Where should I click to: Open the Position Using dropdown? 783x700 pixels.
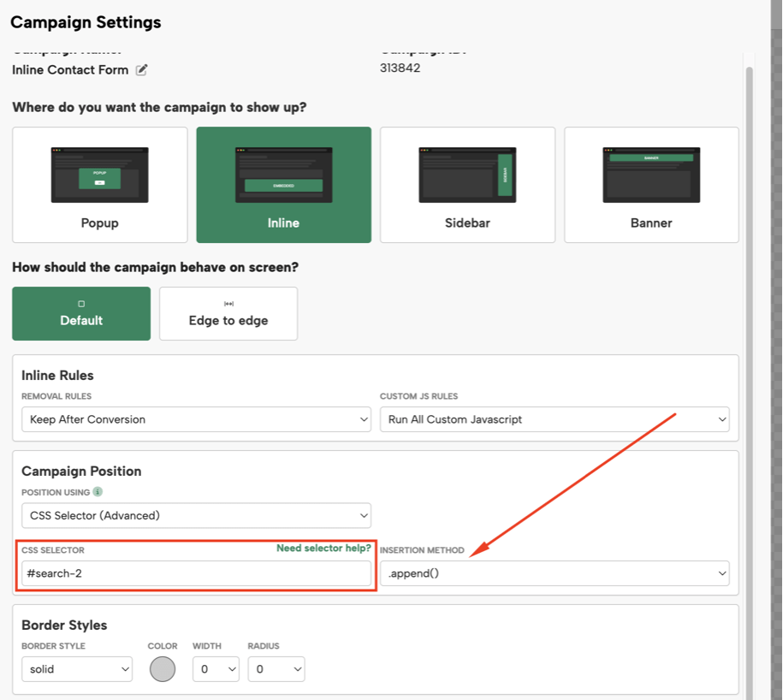point(196,515)
